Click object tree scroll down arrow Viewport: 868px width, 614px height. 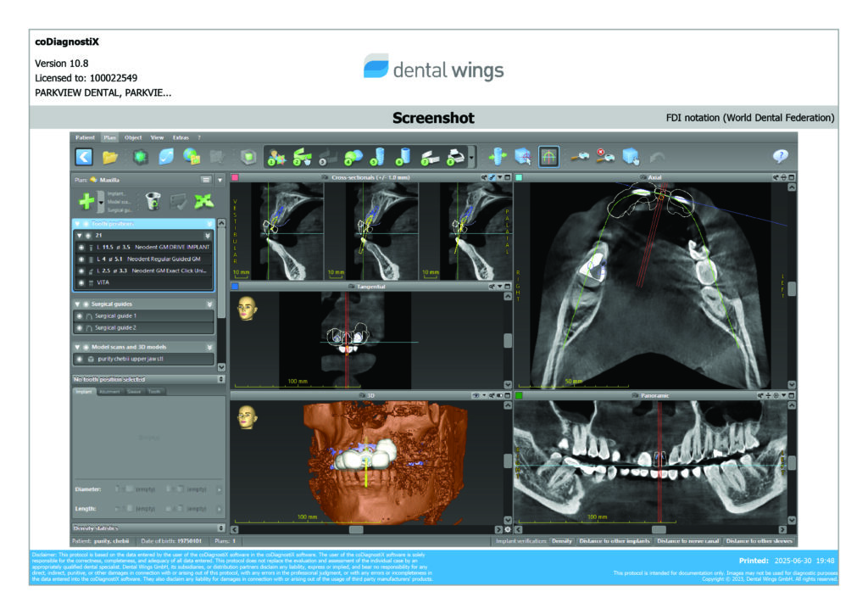221,367
